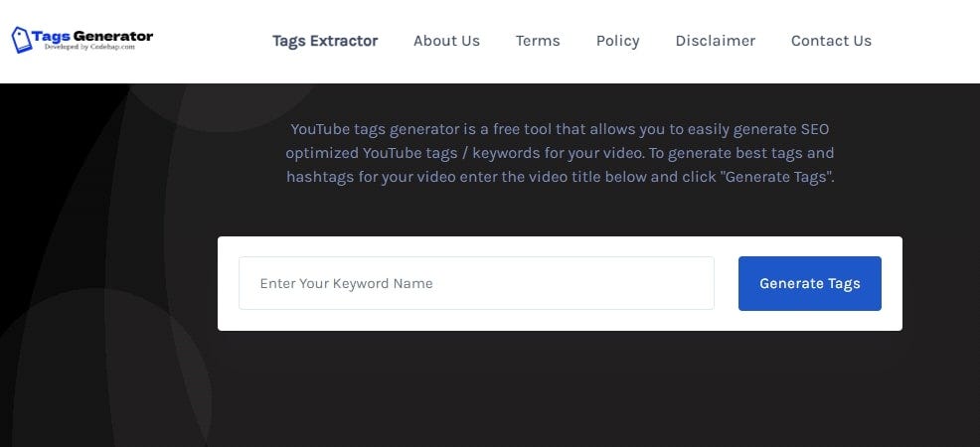This screenshot has width=980, height=447.
Task: View the Disclaimer page
Action: [715, 41]
